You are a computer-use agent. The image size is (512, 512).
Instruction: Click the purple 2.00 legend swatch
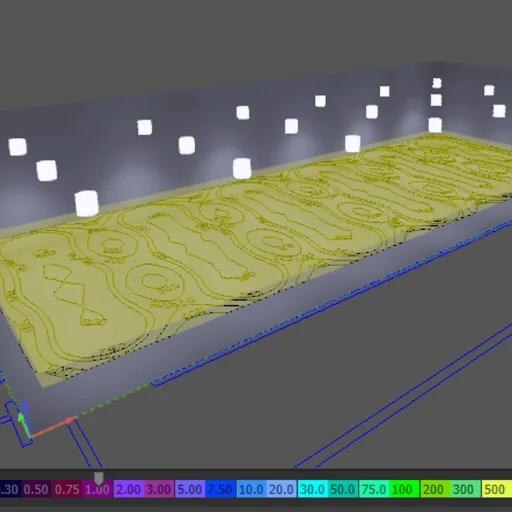[129, 489]
